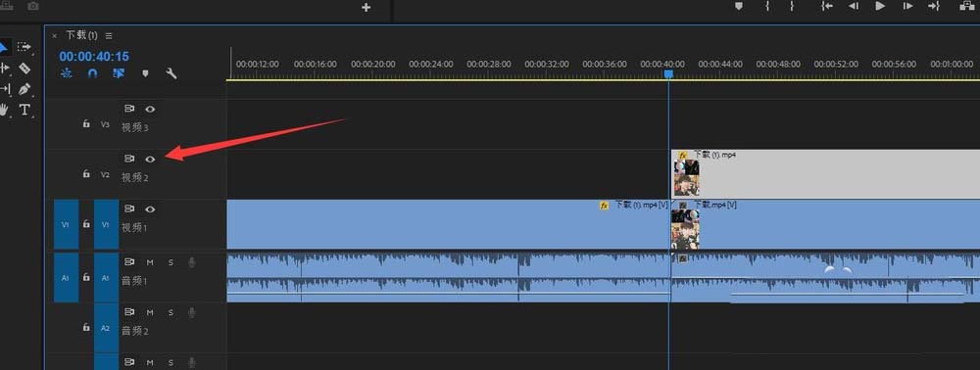980x370 pixels.
Task: Go to Out point
Action: tap(934, 6)
